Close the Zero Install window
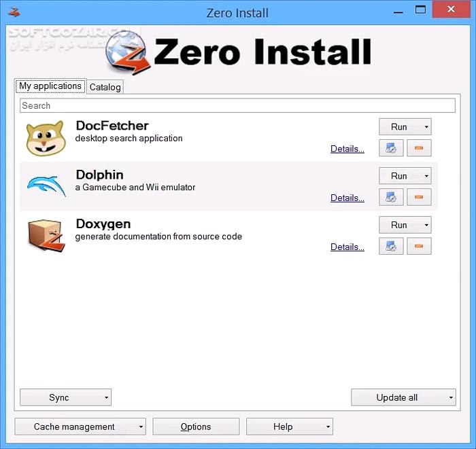The image size is (476, 449). pos(451,10)
